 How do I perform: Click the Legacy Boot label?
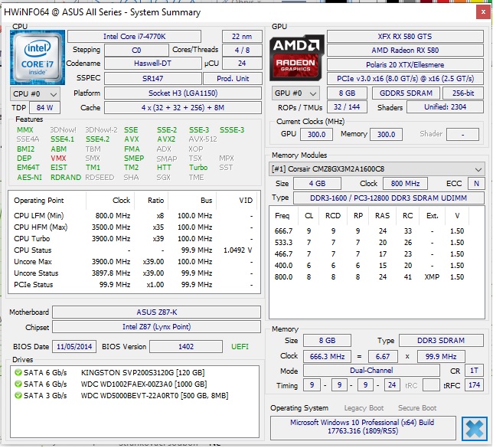[364, 408]
